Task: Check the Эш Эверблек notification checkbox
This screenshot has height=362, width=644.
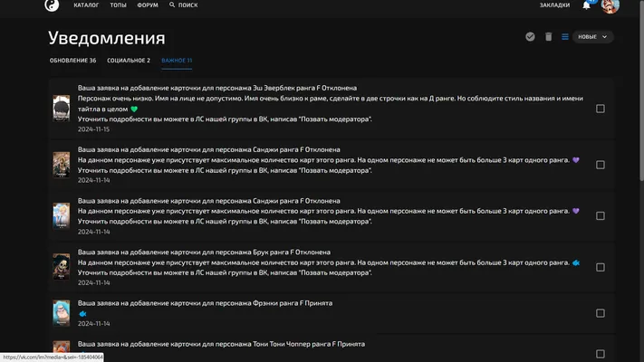Action: coord(600,109)
